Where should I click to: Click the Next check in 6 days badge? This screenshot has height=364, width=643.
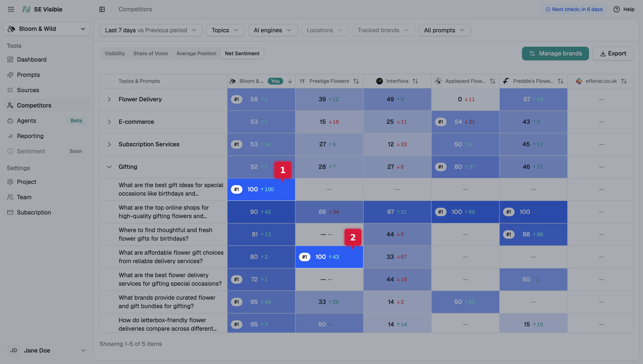[574, 9]
